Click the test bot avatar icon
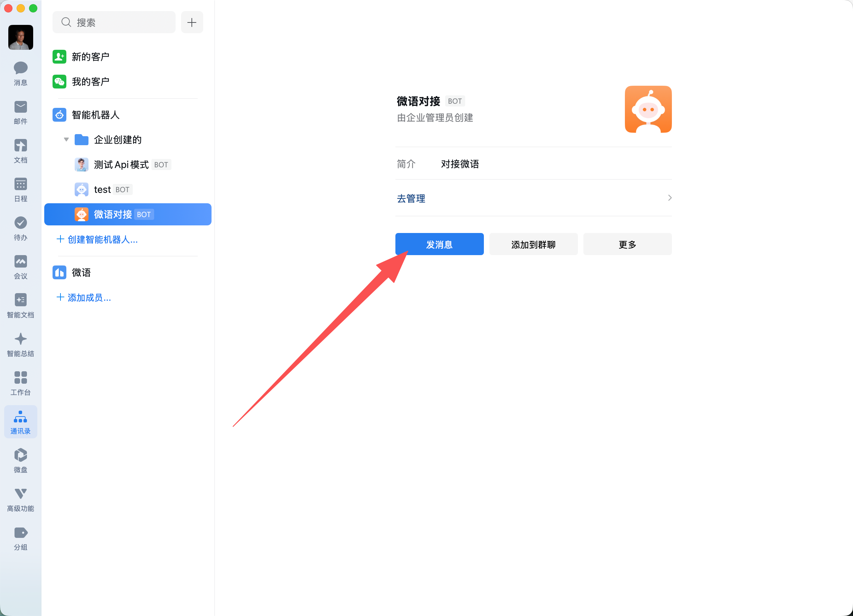The image size is (853, 616). 82,189
